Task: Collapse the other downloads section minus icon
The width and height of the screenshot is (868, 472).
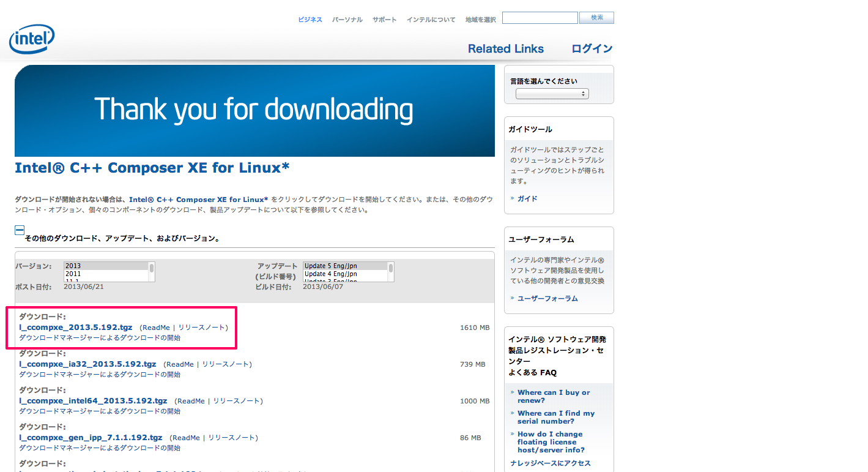Action: coord(20,231)
